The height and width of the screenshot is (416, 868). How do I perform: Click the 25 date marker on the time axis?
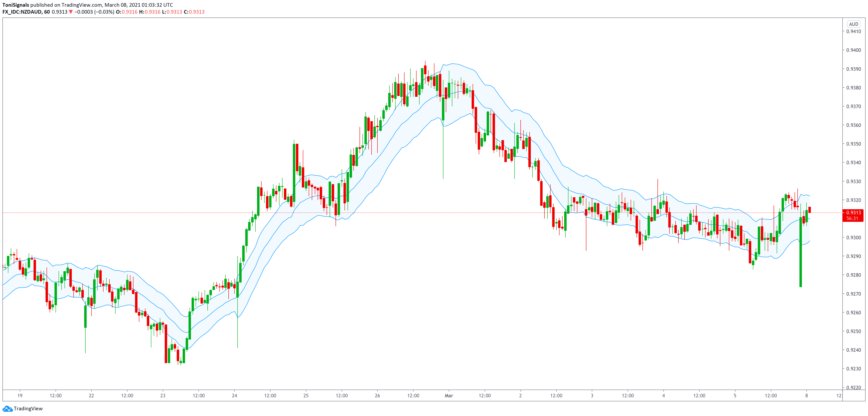[306, 395]
